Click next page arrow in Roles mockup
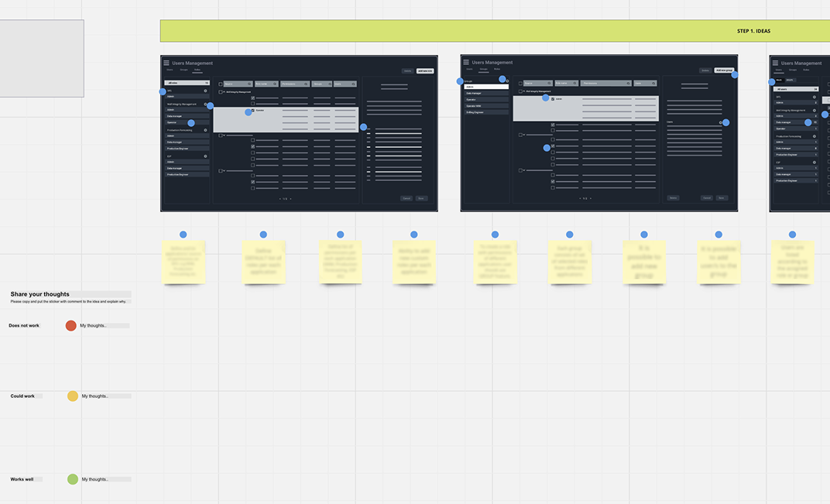This screenshot has width=830, height=504. (x=290, y=199)
